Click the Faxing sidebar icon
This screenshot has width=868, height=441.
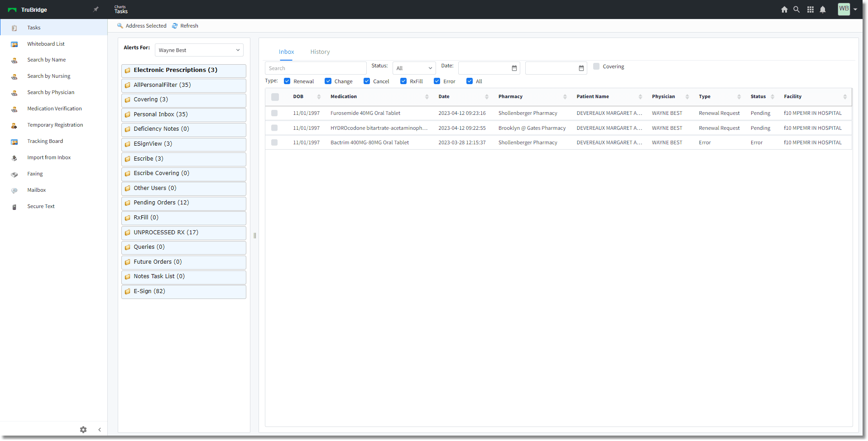click(x=14, y=174)
